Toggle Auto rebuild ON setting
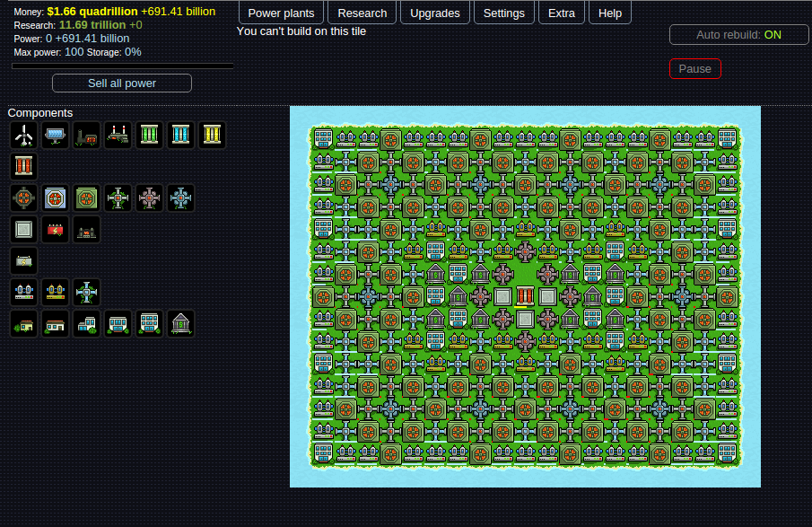This screenshot has width=812, height=527. [739, 35]
